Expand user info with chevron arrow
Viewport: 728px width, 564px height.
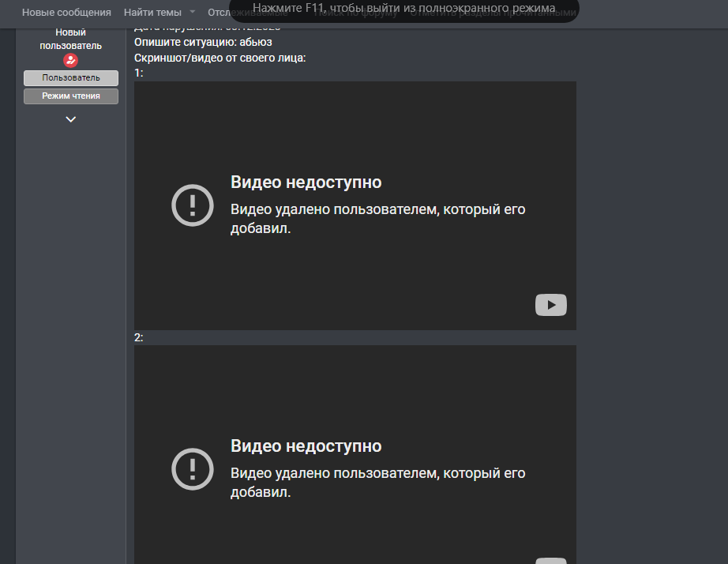70,119
